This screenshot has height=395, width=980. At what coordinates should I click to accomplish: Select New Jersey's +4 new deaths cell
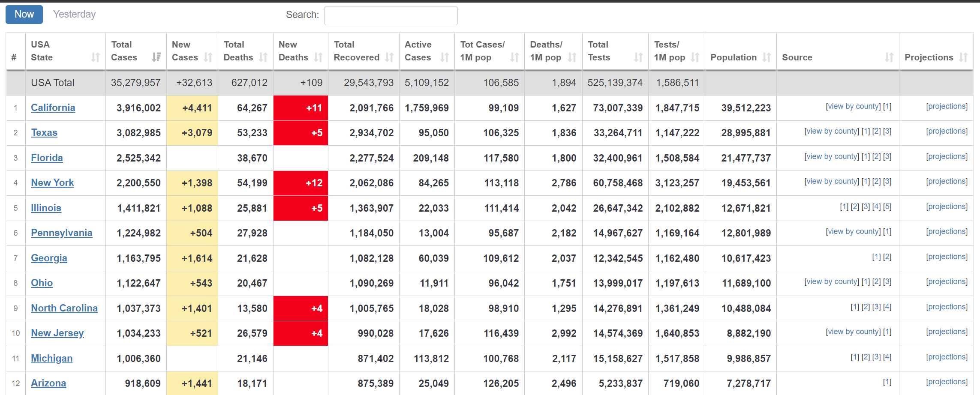(x=301, y=333)
